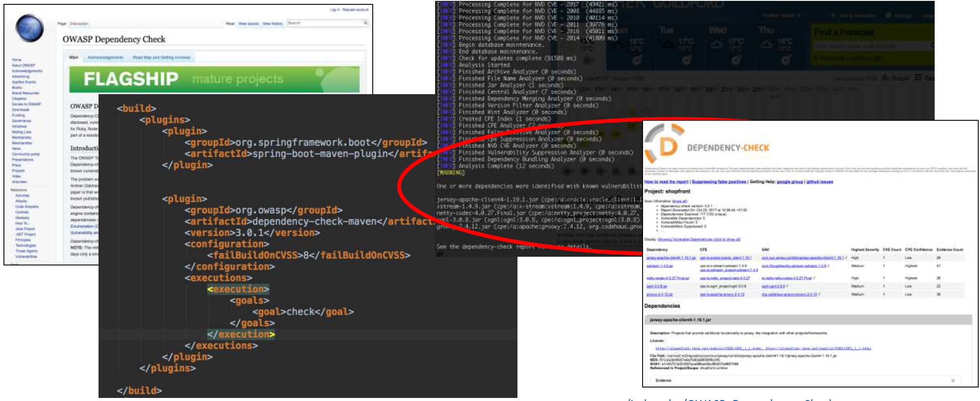Screen dimensions: 980x401
Task: Open About OWASP in the sidebar
Action: 24,65
